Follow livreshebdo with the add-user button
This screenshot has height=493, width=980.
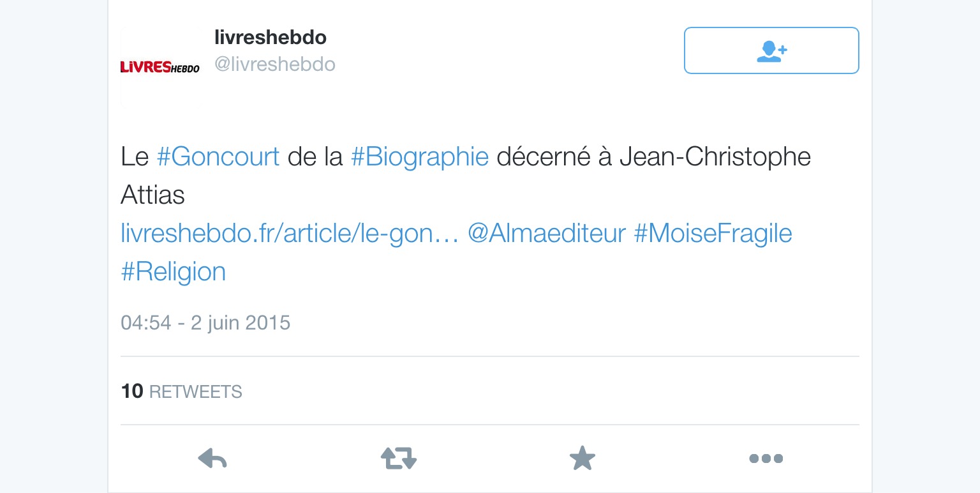pyautogui.click(x=771, y=50)
